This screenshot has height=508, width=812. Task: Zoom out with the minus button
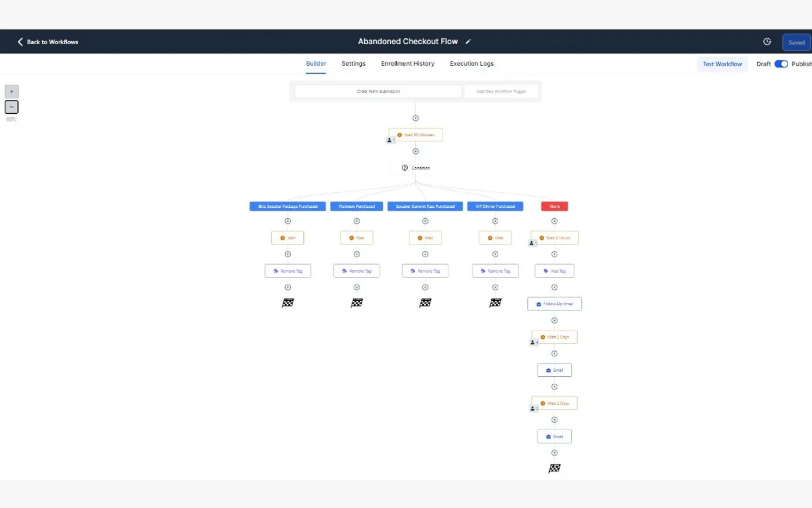point(12,107)
